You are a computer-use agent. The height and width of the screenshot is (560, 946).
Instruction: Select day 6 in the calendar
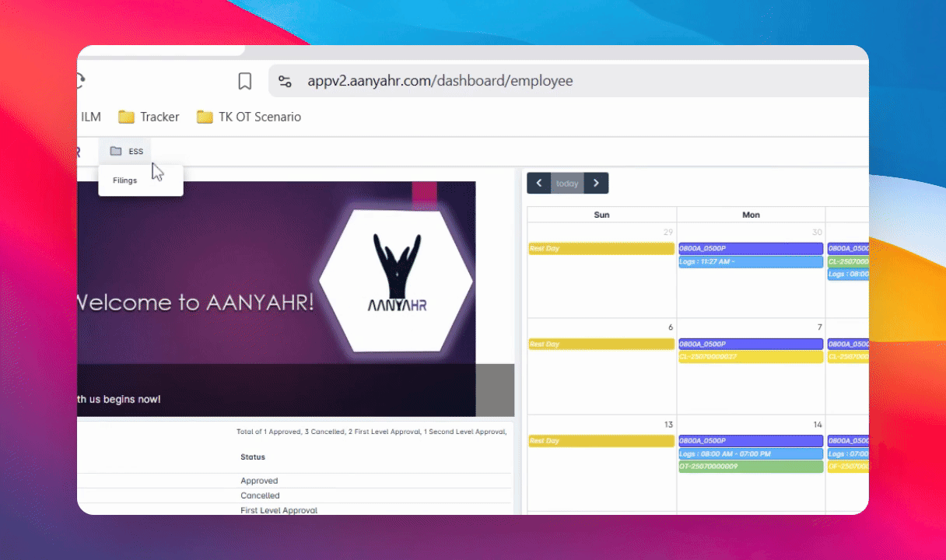(671, 327)
